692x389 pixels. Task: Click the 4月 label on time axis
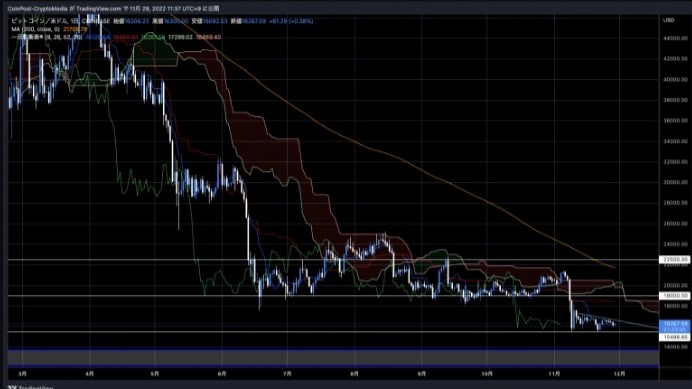click(90, 374)
